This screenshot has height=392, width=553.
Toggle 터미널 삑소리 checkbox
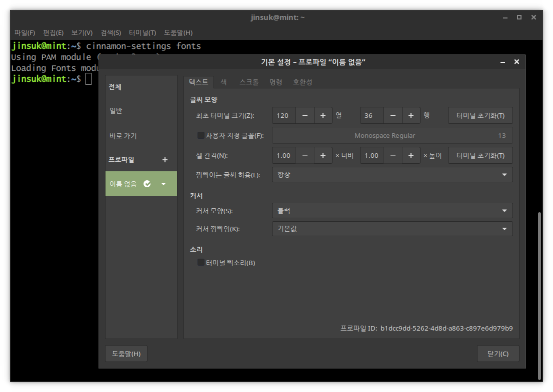tap(200, 262)
